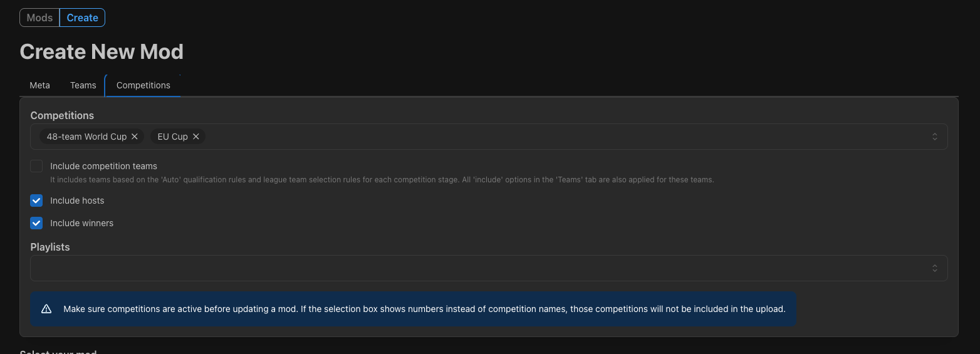Select the Competitions tab

tap(143, 85)
